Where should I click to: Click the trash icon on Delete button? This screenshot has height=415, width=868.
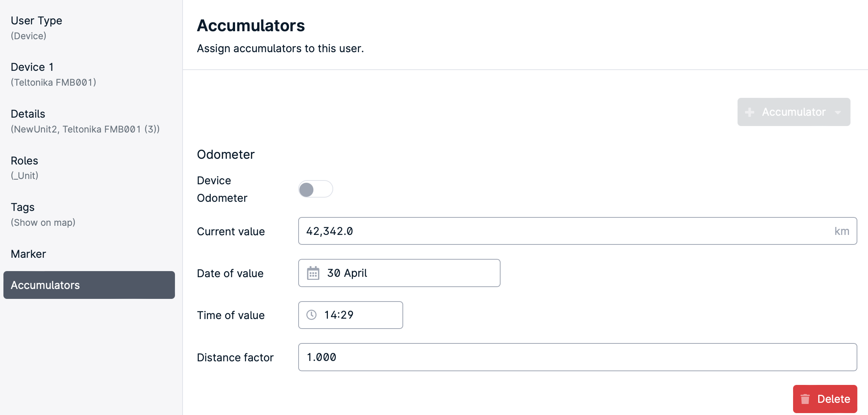coord(805,399)
